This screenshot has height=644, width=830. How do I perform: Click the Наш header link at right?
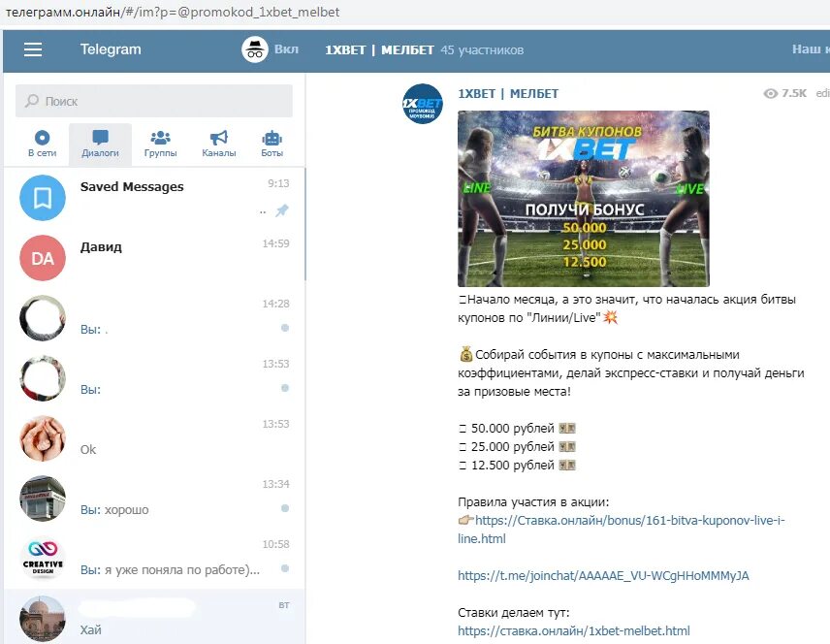click(810, 49)
